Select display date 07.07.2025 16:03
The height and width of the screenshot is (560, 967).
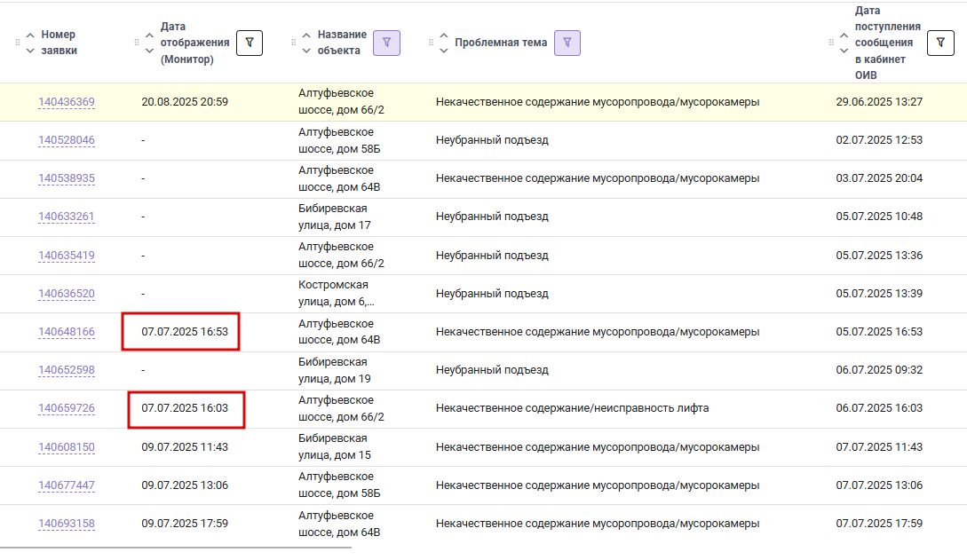185,408
